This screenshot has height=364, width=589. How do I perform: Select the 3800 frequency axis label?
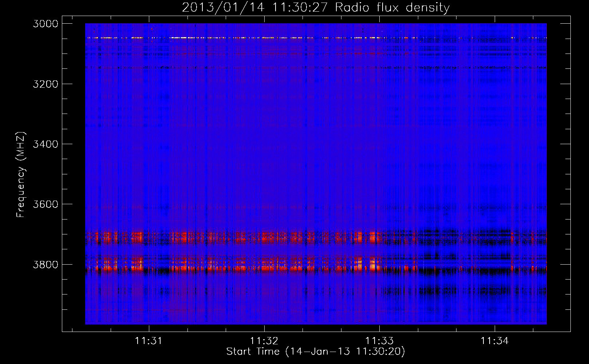coord(46,264)
